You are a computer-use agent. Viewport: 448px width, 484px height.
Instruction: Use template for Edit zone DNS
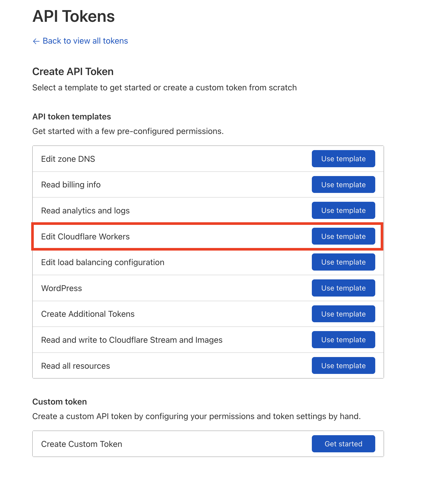pos(343,159)
